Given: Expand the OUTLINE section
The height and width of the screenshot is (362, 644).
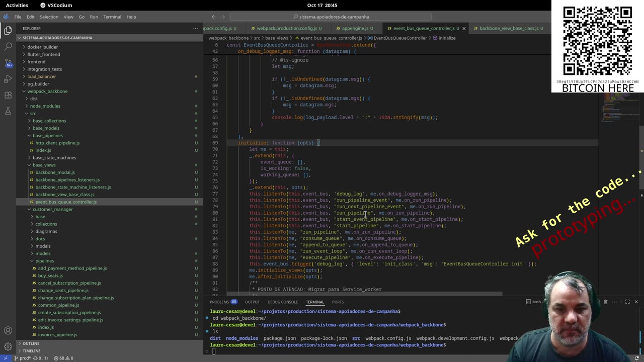Looking at the screenshot, I should [x=31, y=343].
